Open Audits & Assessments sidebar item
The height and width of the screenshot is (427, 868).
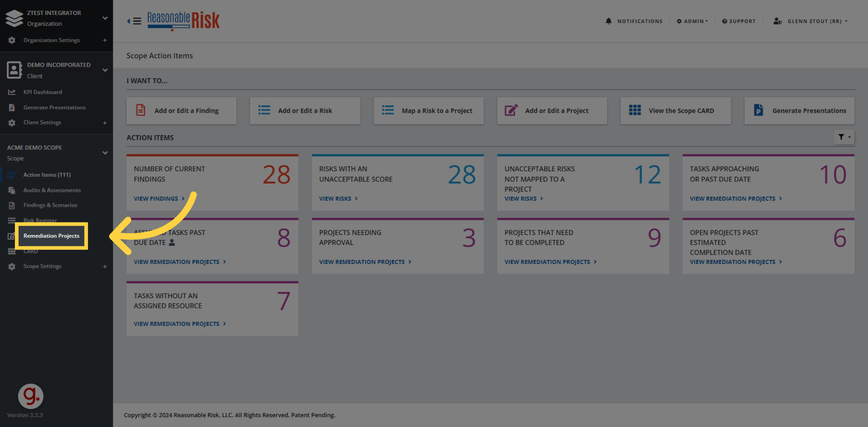pyautogui.click(x=52, y=190)
